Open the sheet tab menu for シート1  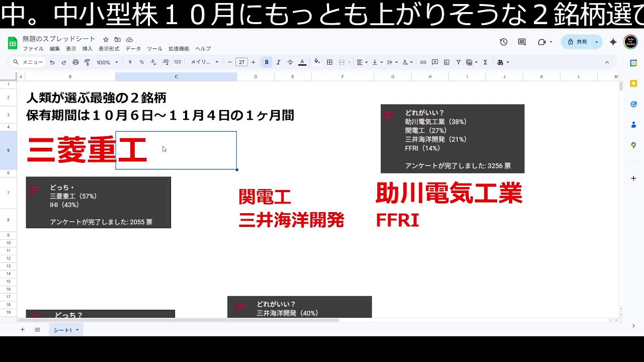(x=76, y=330)
